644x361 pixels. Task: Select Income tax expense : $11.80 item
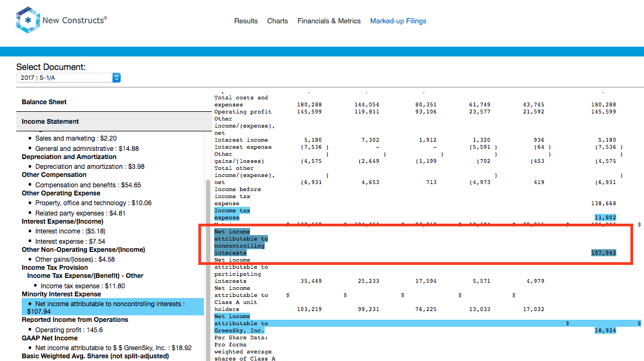tap(83, 286)
